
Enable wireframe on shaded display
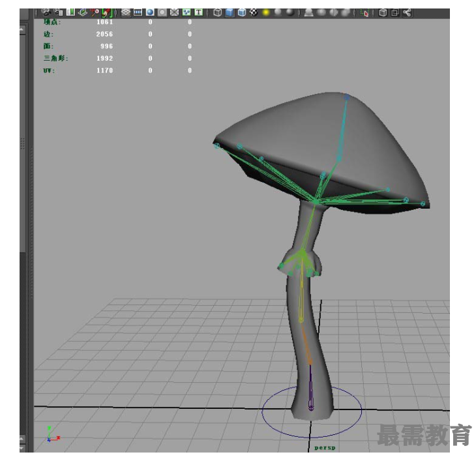coord(242,12)
